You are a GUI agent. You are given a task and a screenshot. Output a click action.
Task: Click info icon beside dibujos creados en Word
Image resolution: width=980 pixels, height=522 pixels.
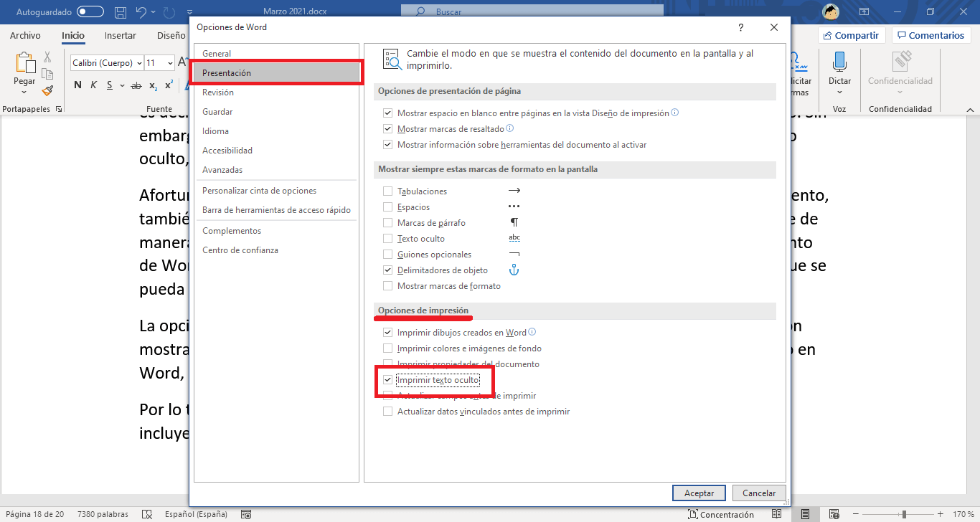click(x=532, y=332)
